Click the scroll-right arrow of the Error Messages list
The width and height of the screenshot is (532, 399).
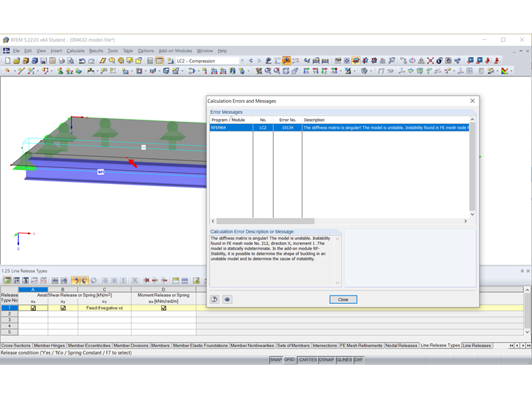pyautogui.click(x=465, y=221)
